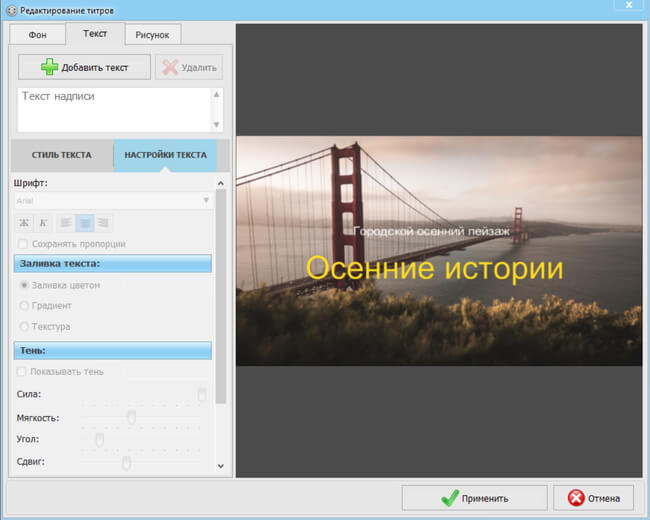Enable the Сохранять пропорции checkbox
Viewport: 650px width, 520px height.
24,244
